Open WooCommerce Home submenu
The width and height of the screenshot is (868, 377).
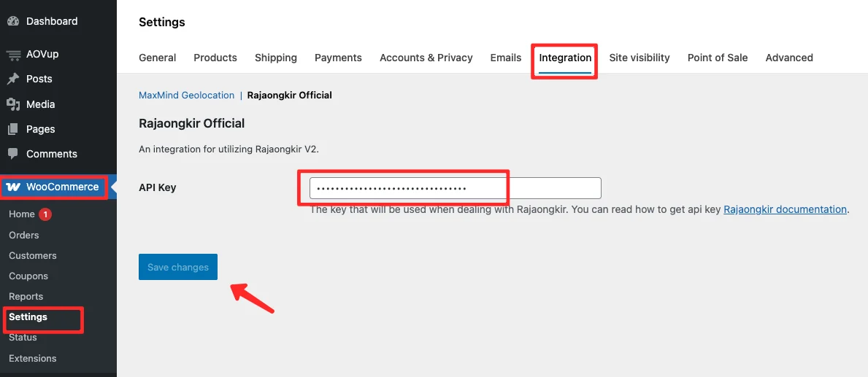click(x=22, y=214)
